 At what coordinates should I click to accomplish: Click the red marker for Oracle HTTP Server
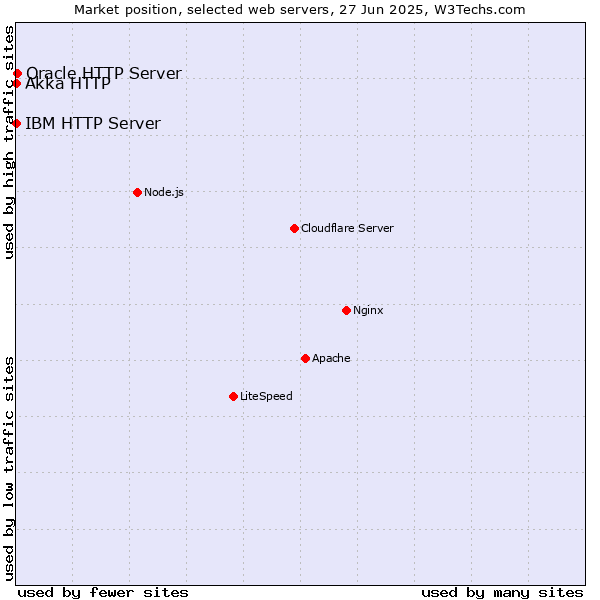[17, 73]
